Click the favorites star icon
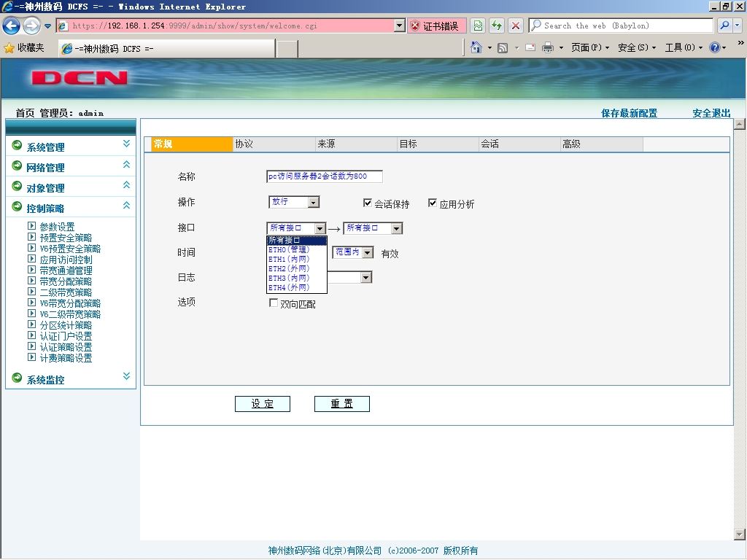 pyautogui.click(x=9, y=47)
